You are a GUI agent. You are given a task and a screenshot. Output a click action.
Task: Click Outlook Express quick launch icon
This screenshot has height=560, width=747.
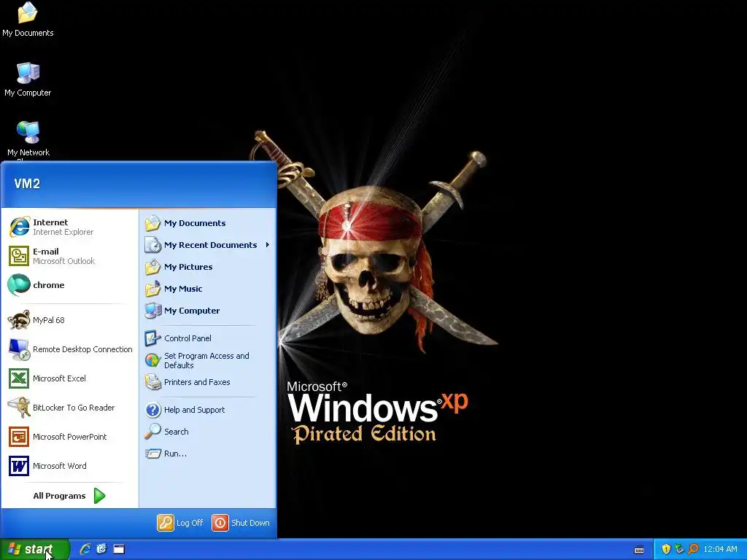point(102,549)
